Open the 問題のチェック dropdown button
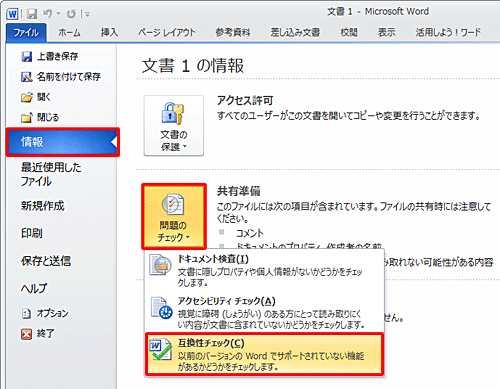 click(x=174, y=216)
